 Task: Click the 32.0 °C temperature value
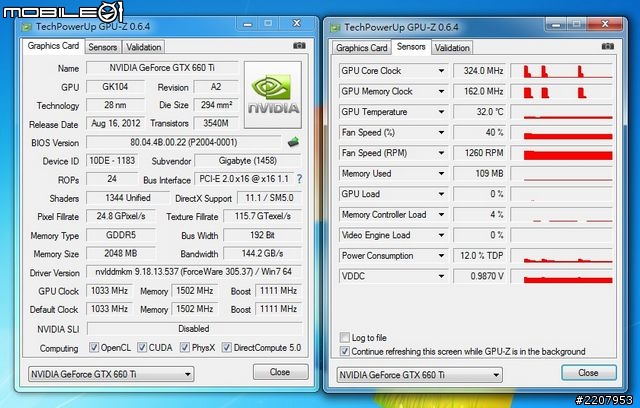pos(480,112)
